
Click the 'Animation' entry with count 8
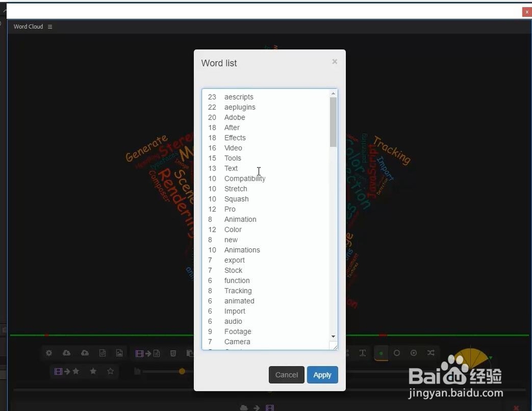[240, 219]
